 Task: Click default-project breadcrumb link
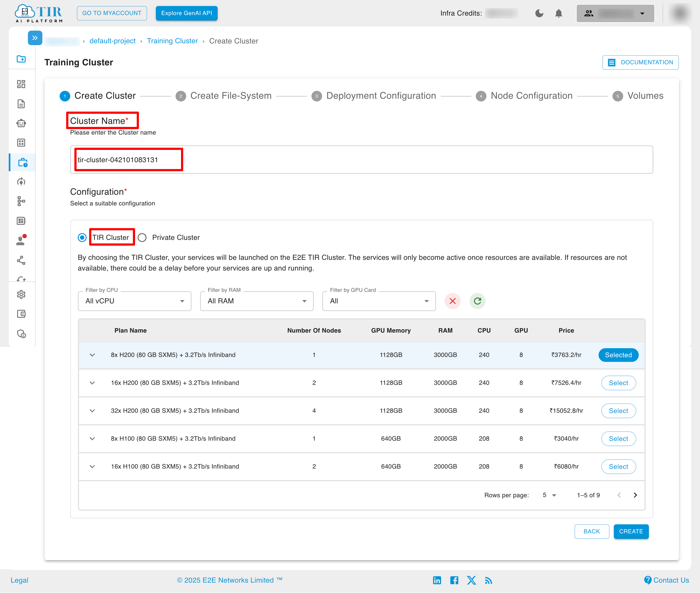click(x=113, y=41)
